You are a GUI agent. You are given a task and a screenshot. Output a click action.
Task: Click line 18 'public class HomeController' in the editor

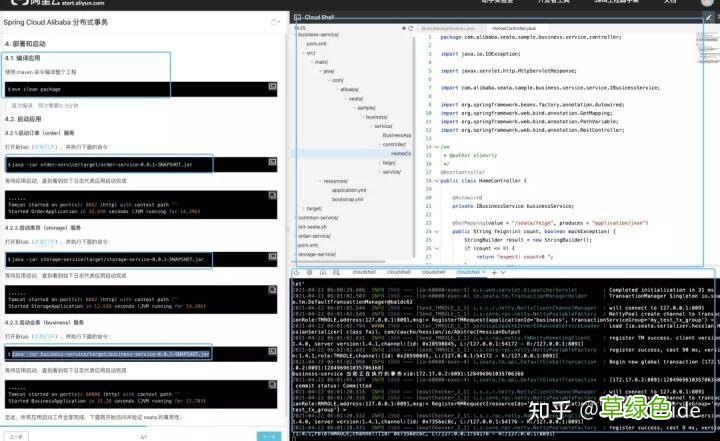tap(484, 181)
